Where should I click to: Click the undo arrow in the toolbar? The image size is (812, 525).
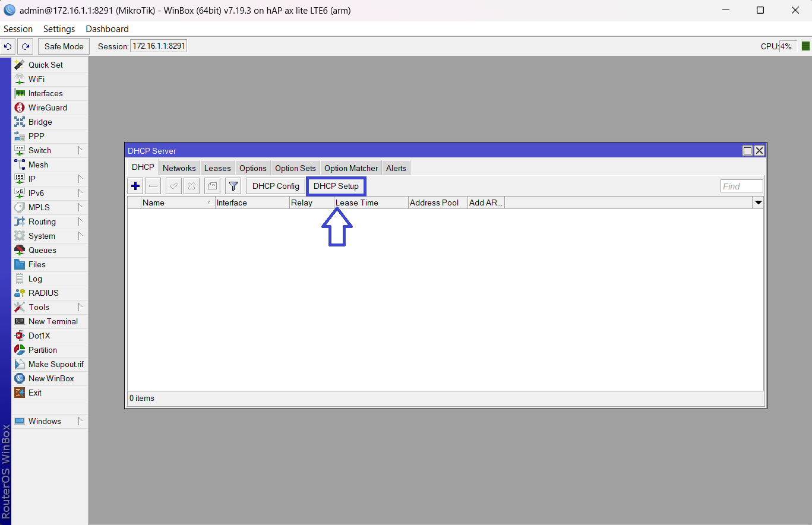tap(8, 46)
